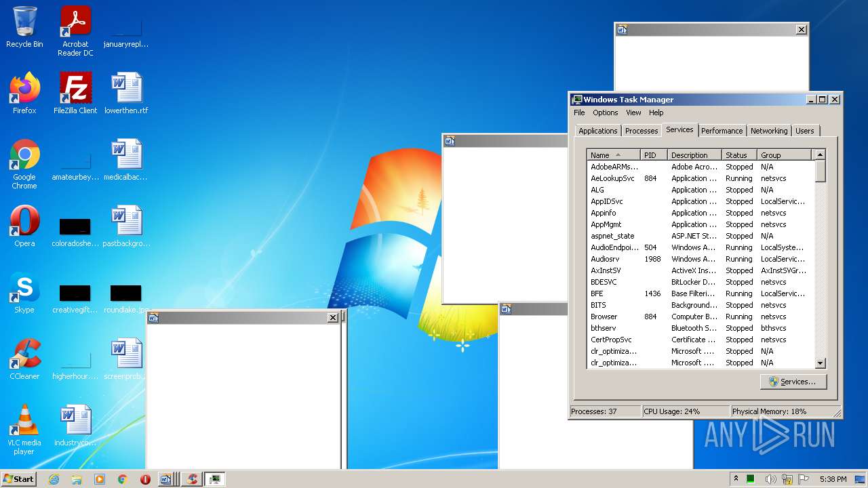
Task: Launch Chrome from the taskbar
Action: tap(123, 479)
